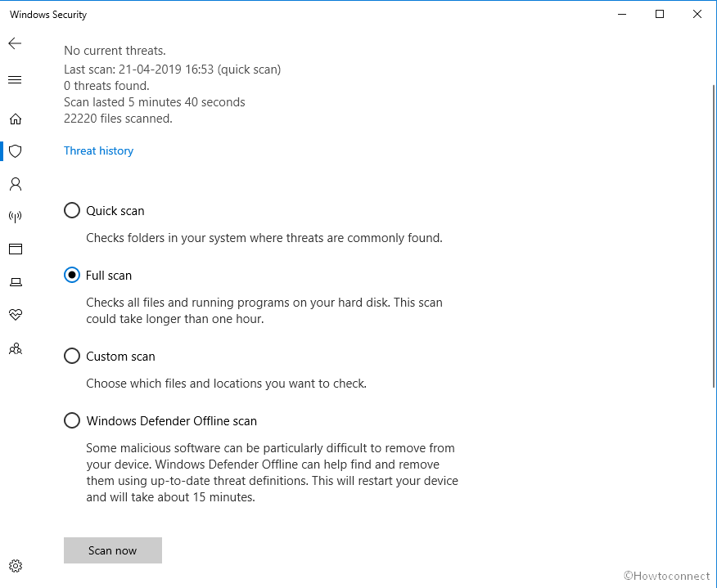Close the Windows Security window
Viewport: 717px width, 588px height.
tap(697, 14)
